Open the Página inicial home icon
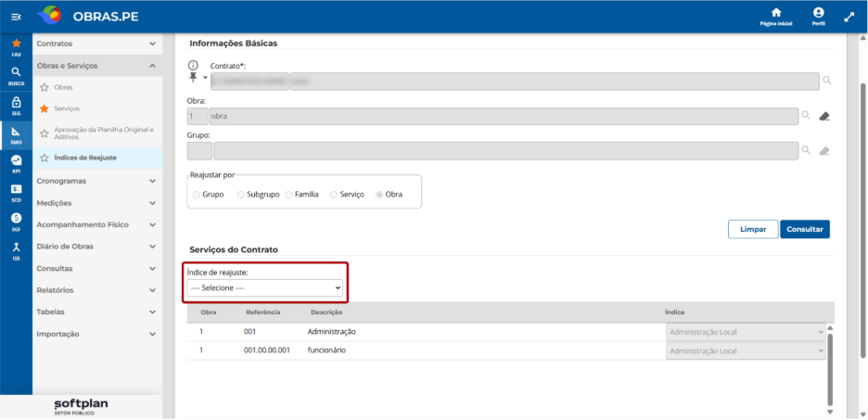This screenshot has width=868, height=420. [x=776, y=17]
